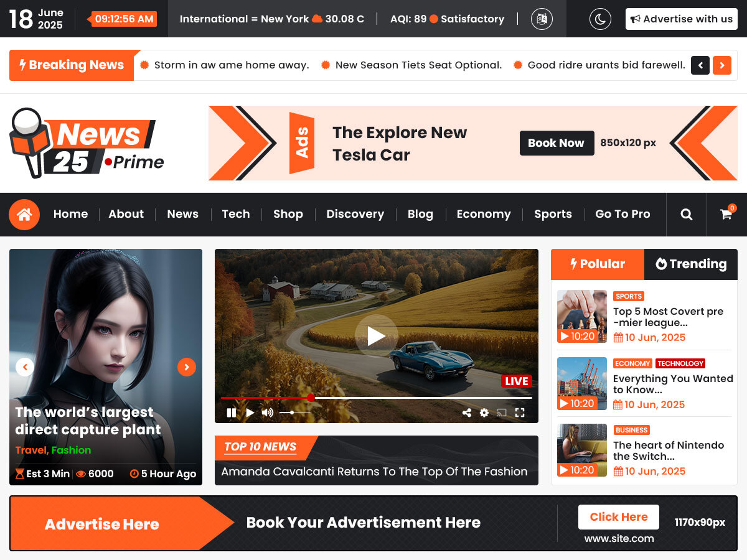Go to the next featured story slide
Image resolution: width=747 pixels, height=560 pixels.
click(187, 366)
